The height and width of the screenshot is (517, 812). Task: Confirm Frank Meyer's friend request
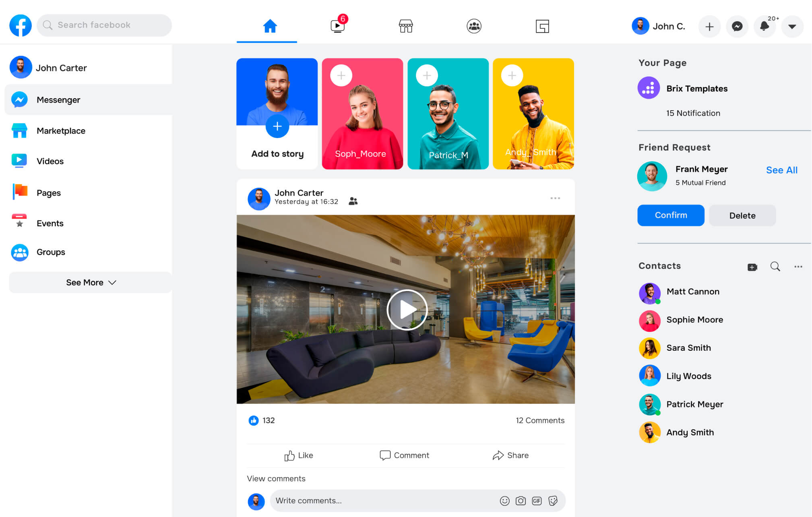[671, 215]
